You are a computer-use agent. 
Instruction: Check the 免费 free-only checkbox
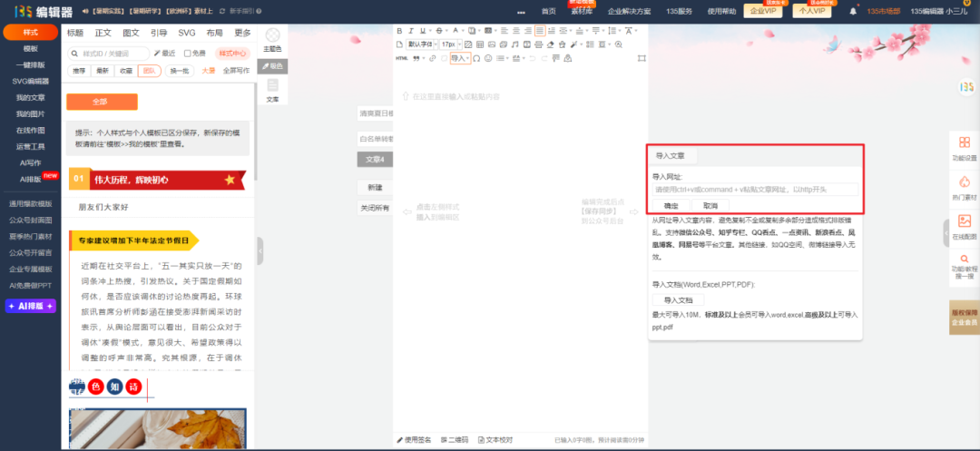(187, 54)
